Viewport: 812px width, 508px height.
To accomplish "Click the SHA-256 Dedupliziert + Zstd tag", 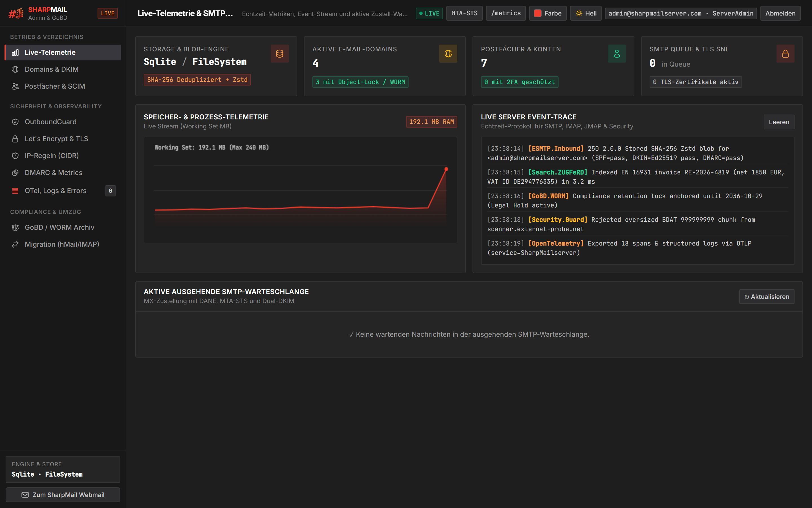I will (197, 80).
